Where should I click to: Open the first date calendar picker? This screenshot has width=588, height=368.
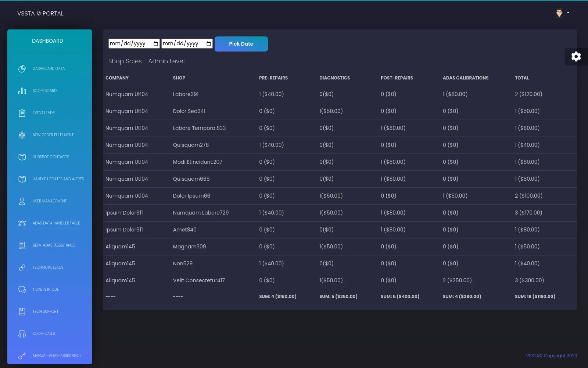pos(156,44)
